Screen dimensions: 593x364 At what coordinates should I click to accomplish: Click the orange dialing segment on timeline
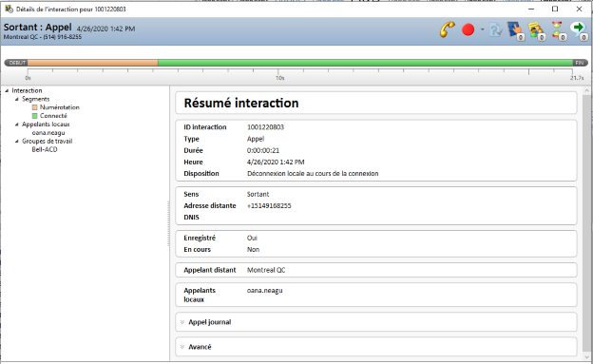point(93,63)
